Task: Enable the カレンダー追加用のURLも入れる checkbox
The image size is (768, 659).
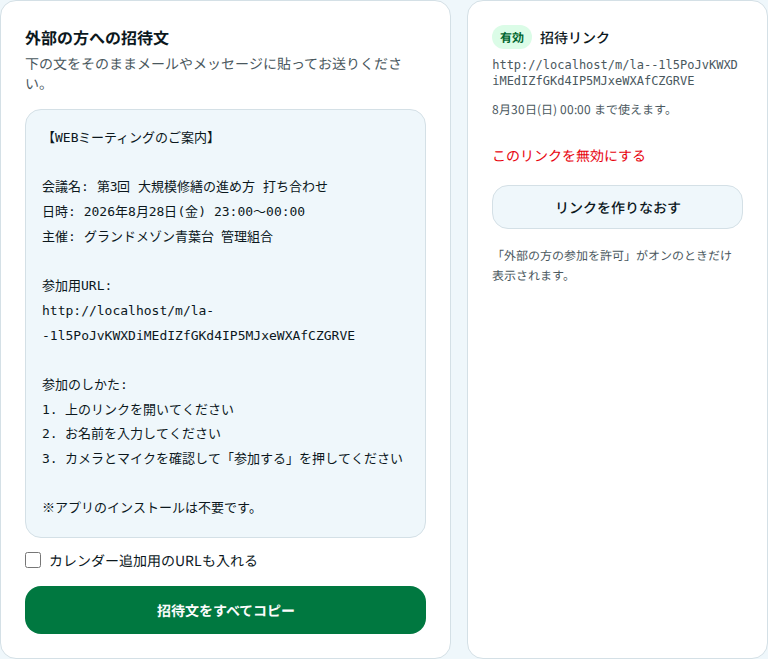Action: point(33,560)
